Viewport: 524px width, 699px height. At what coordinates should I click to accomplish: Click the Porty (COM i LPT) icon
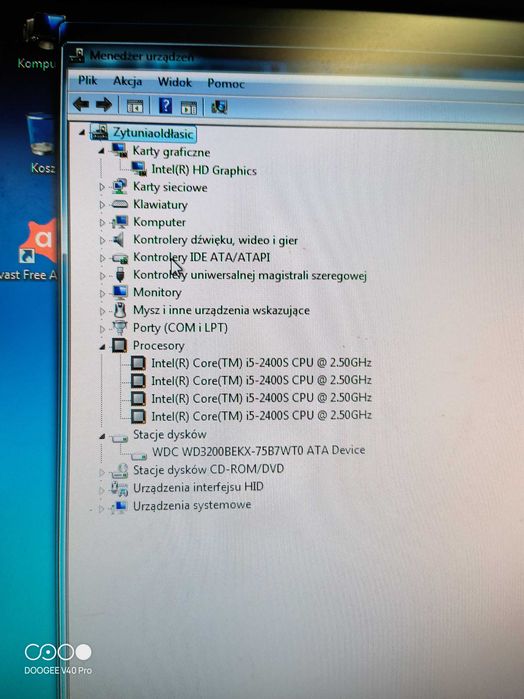pos(120,328)
